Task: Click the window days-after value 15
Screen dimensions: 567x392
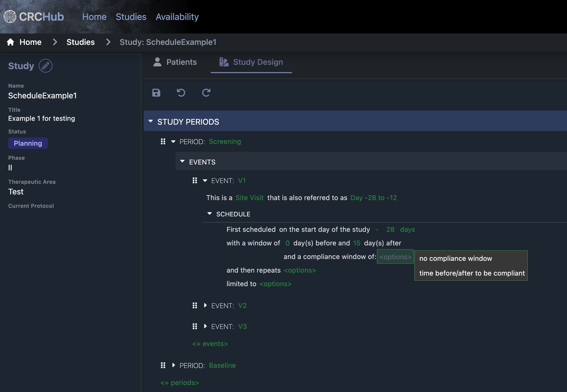Action: point(356,243)
